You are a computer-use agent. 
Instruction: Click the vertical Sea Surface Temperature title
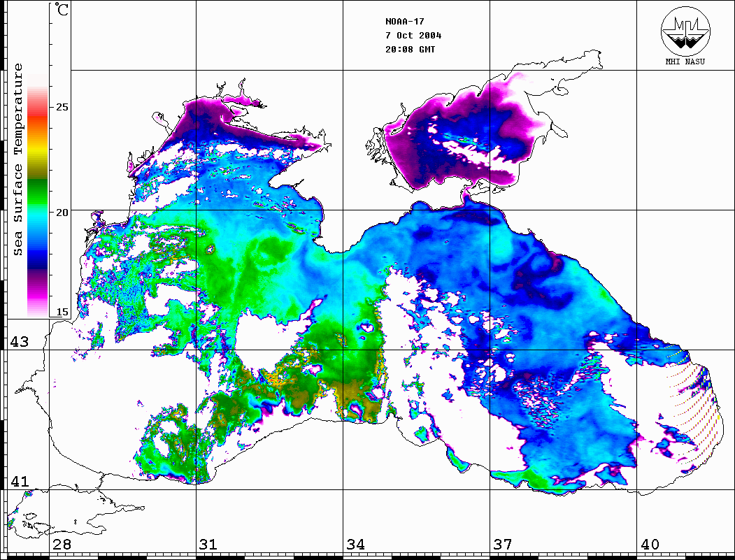(x=19, y=159)
